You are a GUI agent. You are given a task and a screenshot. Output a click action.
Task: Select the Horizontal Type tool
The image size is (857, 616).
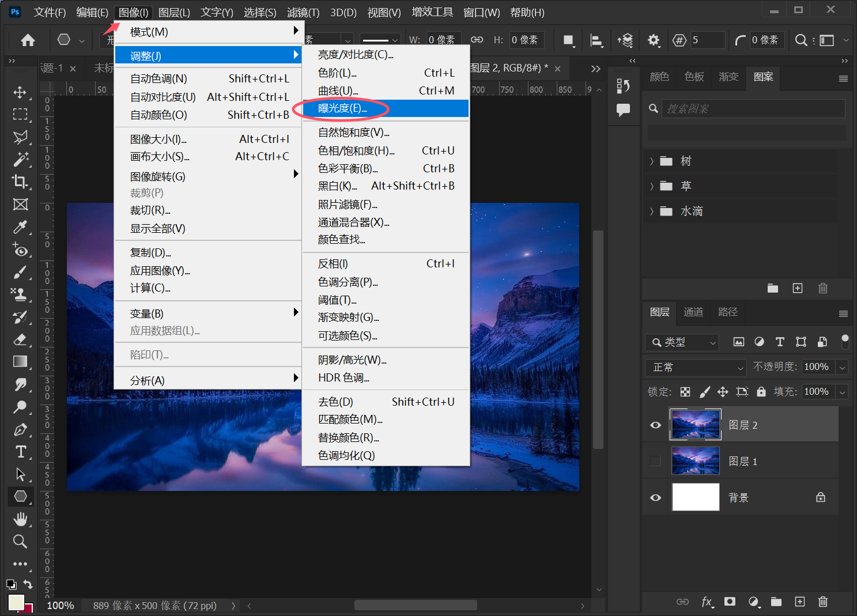click(x=20, y=452)
